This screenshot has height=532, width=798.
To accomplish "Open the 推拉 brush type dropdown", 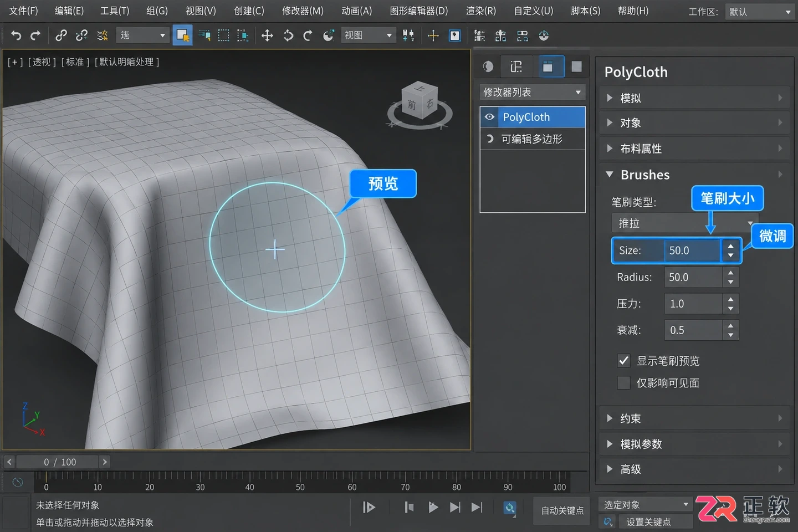I will (684, 223).
